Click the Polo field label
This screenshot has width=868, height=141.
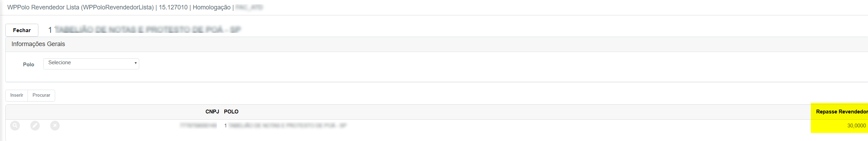click(x=29, y=65)
